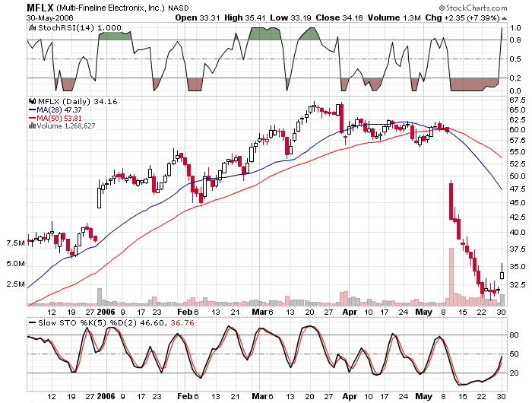Screen dimensions: 532x403
Task: Click the StochRSI(14) 1.000 label
Action: (x=80, y=28)
